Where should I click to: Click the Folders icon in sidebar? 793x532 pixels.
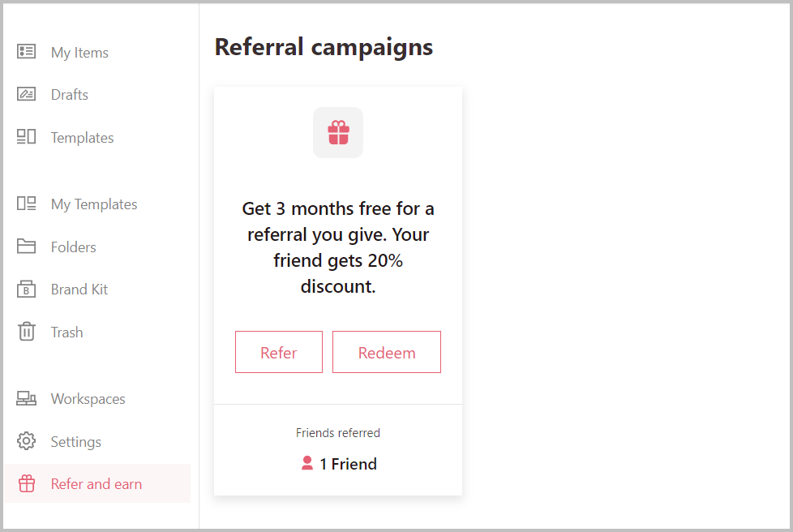pyautogui.click(x=27, y=247)
